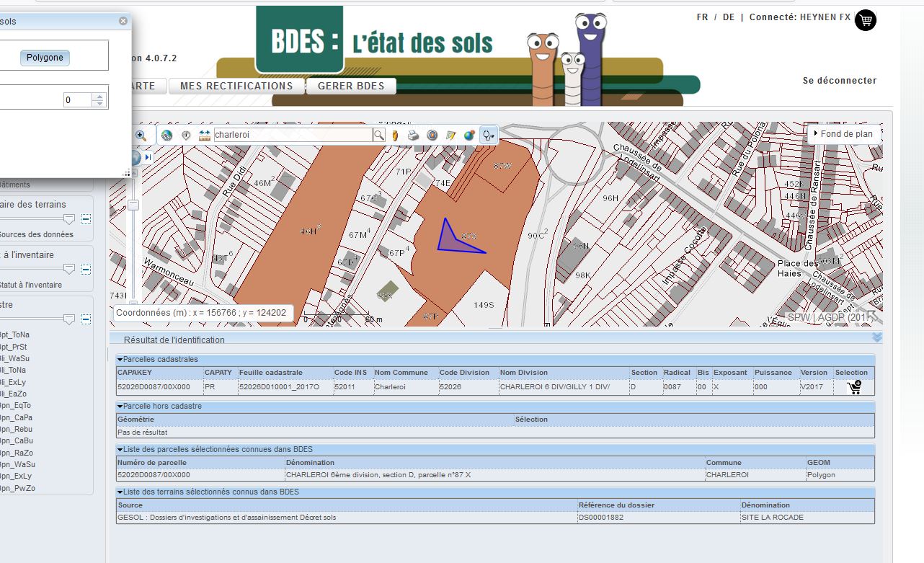Open the MES RECTIFICATIONS tab
This screenshot has height=563, width=924.
coord(236,86)
